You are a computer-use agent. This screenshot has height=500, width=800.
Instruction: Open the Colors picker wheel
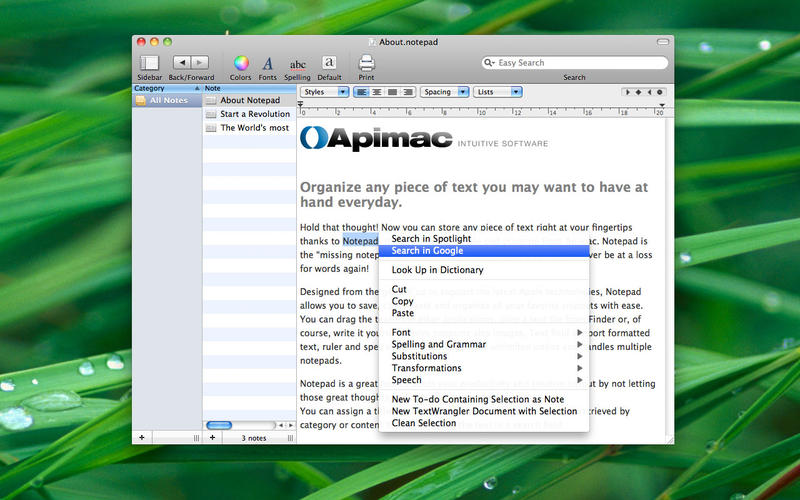pyautogui.click(x=241, y=63)
